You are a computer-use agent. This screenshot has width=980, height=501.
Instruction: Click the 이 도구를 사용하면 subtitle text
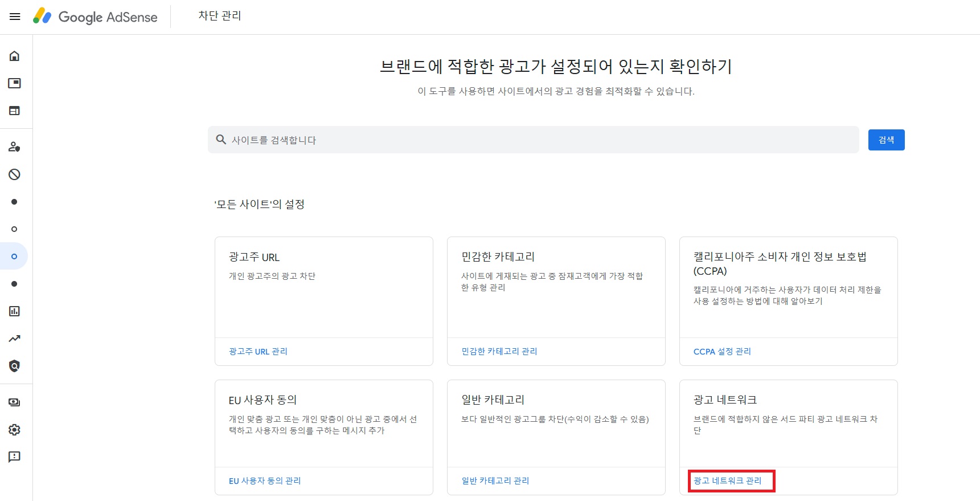556,91
